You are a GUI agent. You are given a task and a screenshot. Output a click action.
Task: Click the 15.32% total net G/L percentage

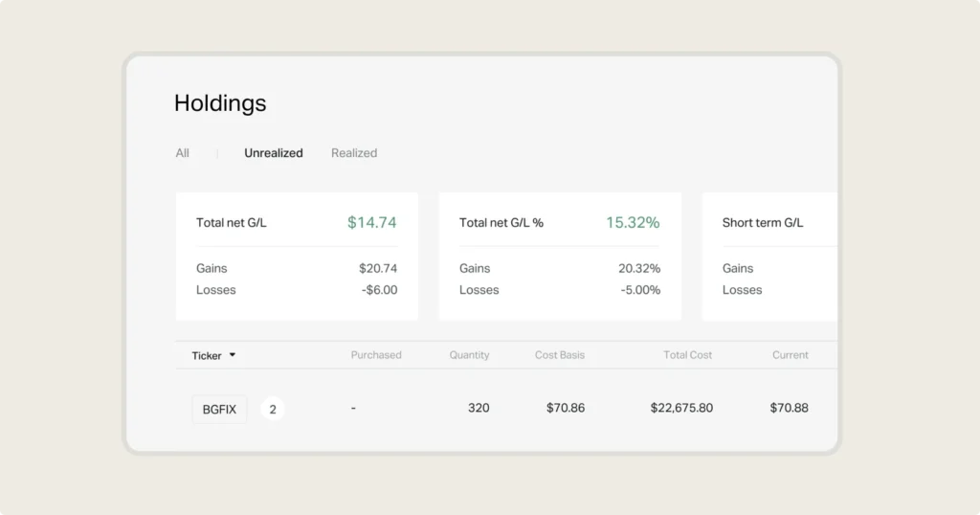coord(633,223)
